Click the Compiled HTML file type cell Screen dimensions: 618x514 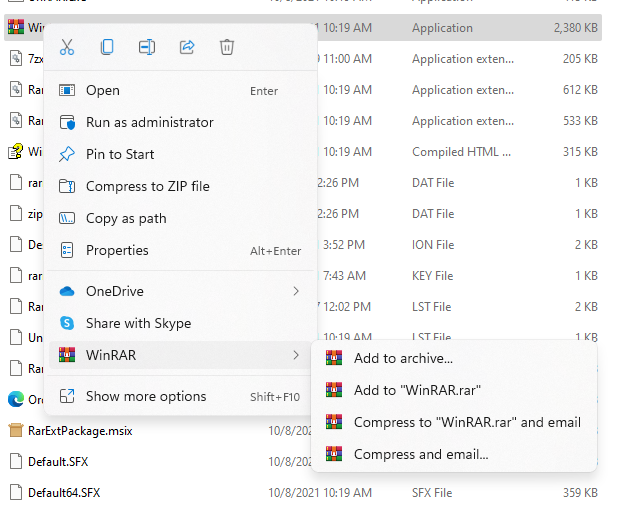tap(461, 152)
